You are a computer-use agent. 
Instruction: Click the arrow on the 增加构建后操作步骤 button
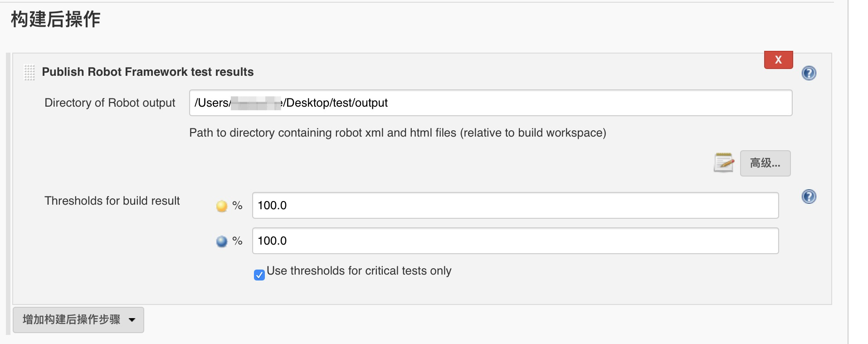click(132, 320)
